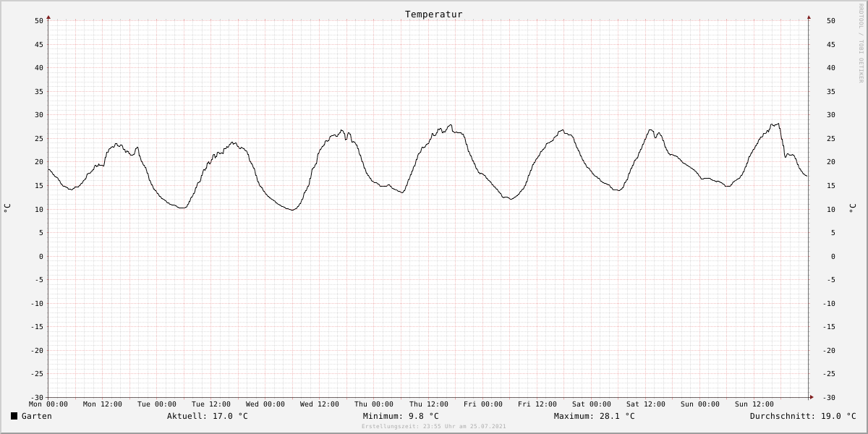Image resolution: width=868 pixels, height=434 pixels.
Task: Click the Wed 00:00 time axis label
Action: point(265,404)
